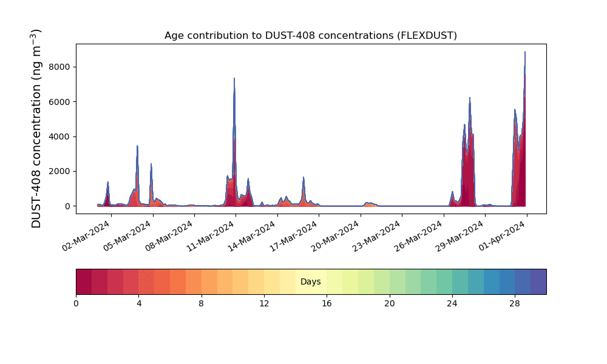Click the y-axis tick label 6000

(x=59, y=102)
